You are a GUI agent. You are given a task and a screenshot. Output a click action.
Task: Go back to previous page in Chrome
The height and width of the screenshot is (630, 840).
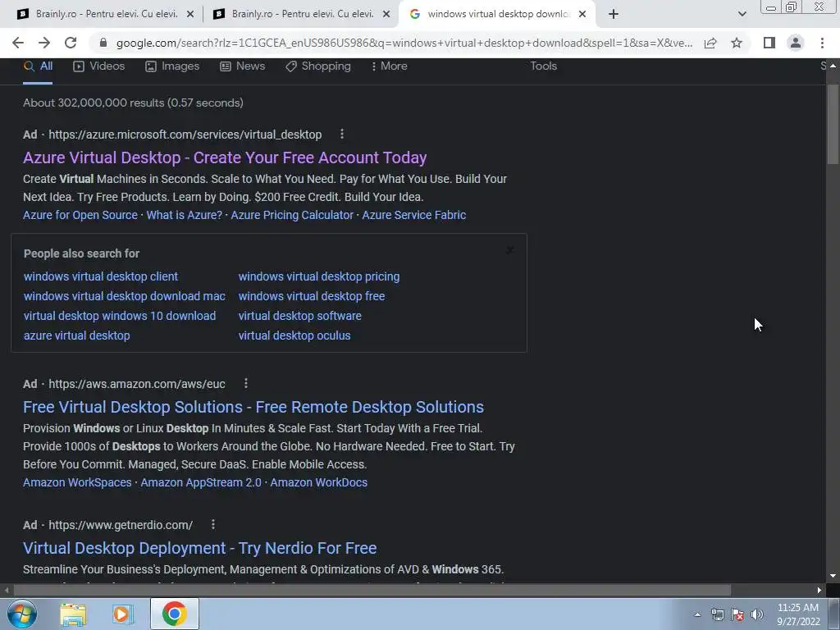[18, 43]
